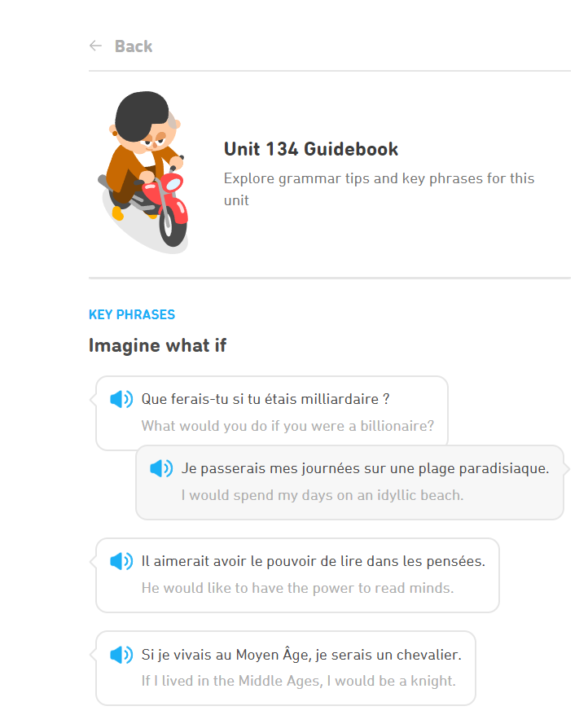Play audio for Si je vivais au Moyen Âge

coord(121,655)
